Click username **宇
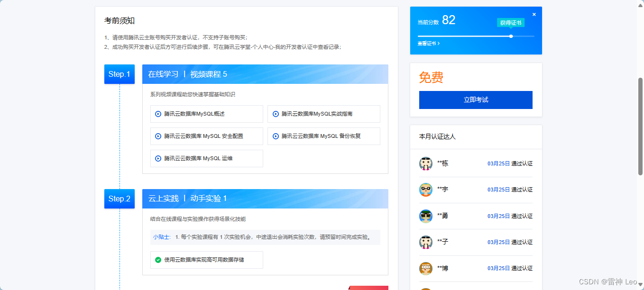The image size is (644, 290). coord(442,190)
